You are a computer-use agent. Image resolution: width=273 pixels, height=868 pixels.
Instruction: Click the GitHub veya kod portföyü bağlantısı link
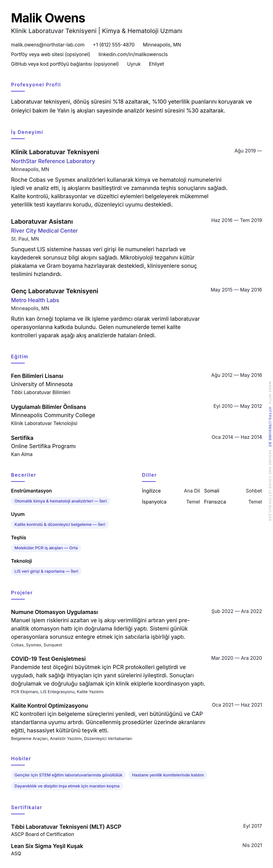[x=65, y=64]
